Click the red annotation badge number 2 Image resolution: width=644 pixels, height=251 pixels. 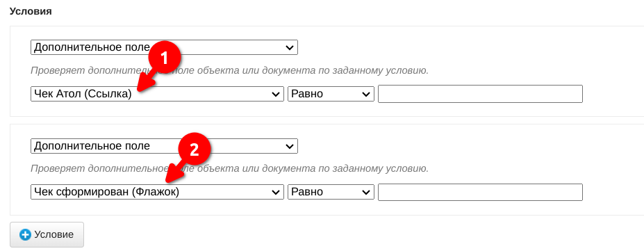[195, 149]
